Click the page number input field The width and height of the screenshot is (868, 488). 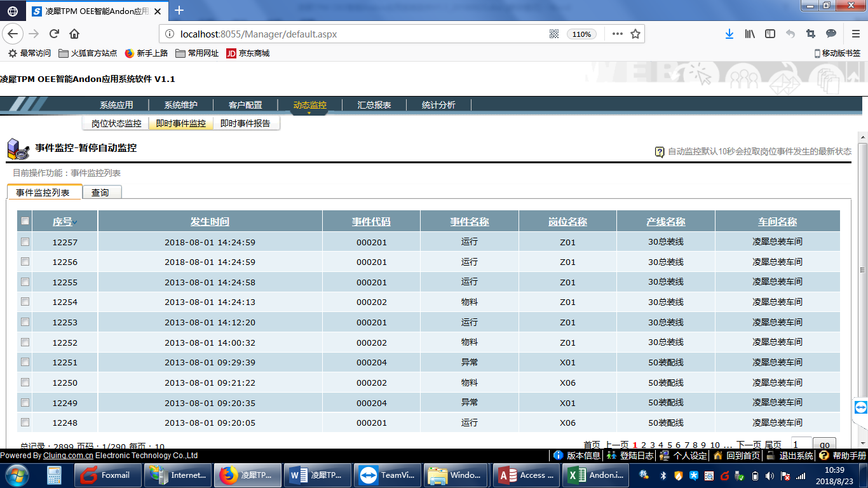801,444
